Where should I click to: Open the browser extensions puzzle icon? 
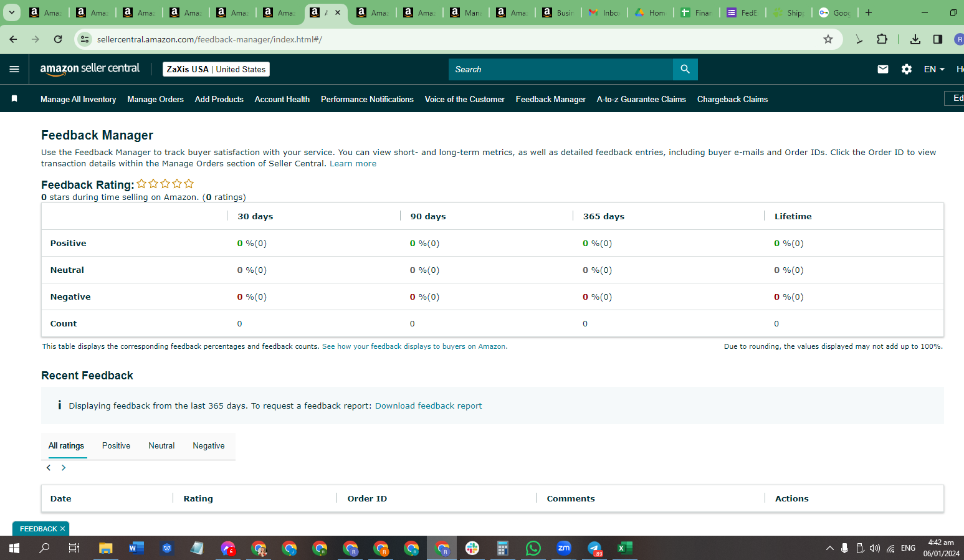(882, 39)
